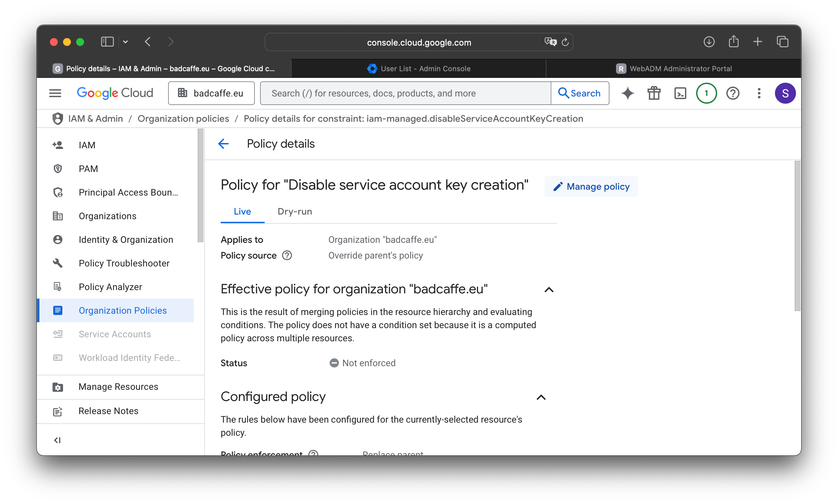Open the account avatar S
This screenshot has width=838, height=504.
coord(785,93)
